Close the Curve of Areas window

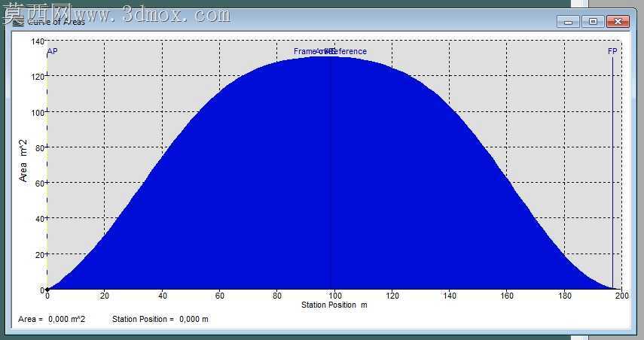[618, 22]
